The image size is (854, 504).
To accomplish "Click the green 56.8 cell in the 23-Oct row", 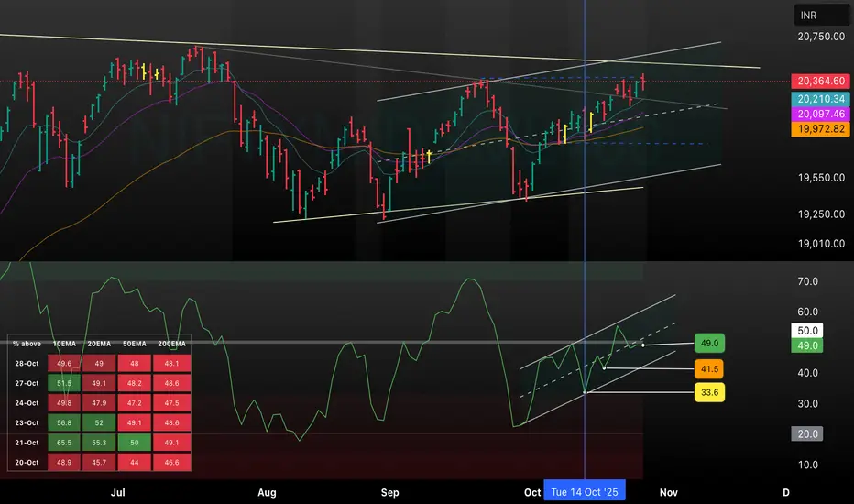I will click(x=64, y=422).
